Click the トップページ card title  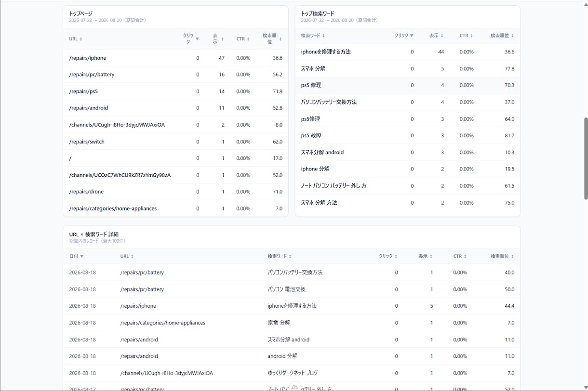coord(81,13)
